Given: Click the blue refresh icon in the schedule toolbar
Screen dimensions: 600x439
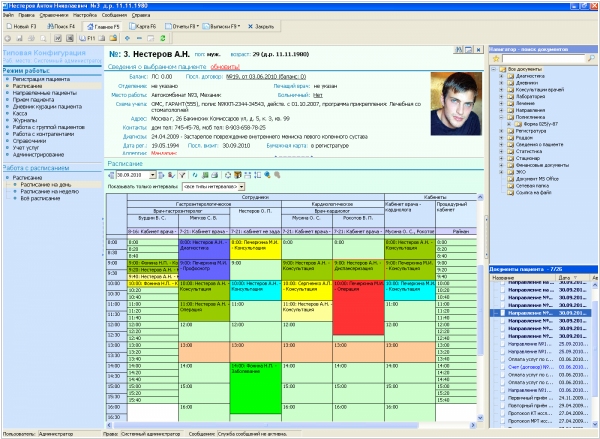Looking at the screenshot, I should [195, 175].
